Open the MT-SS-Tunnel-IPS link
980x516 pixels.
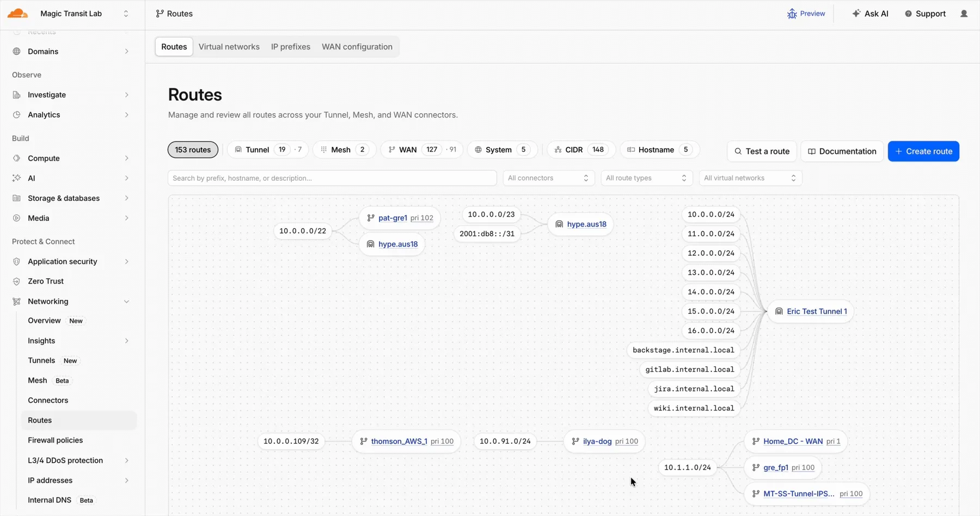point(799,494)
